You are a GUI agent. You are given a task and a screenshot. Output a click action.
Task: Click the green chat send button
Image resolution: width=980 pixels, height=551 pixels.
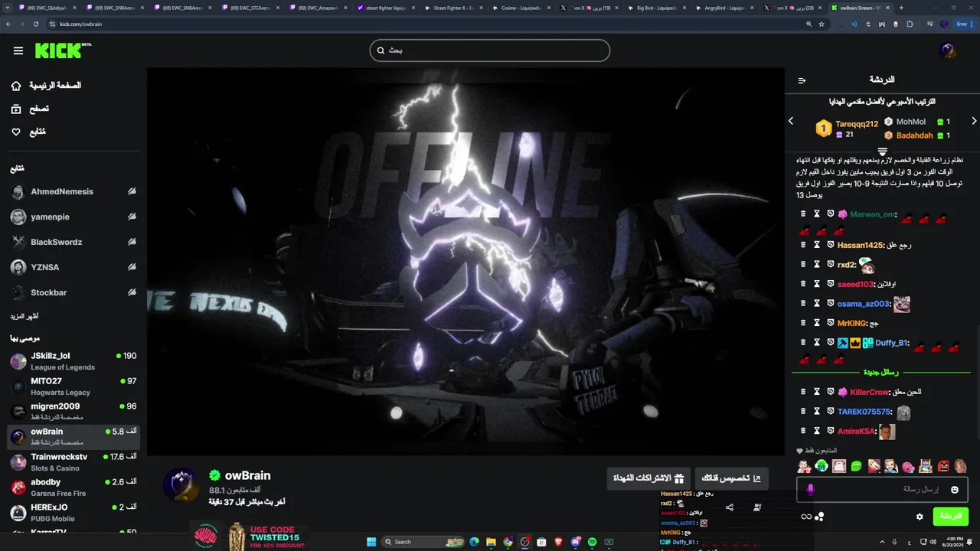(950, 517)
